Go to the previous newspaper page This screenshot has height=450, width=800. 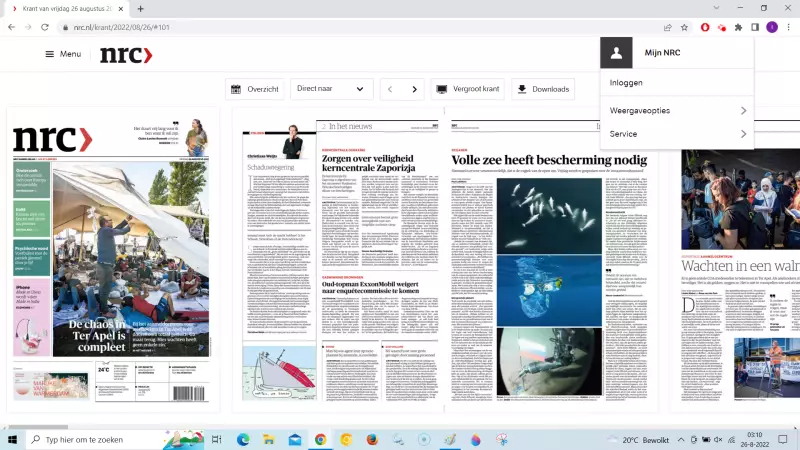point(391,89)
